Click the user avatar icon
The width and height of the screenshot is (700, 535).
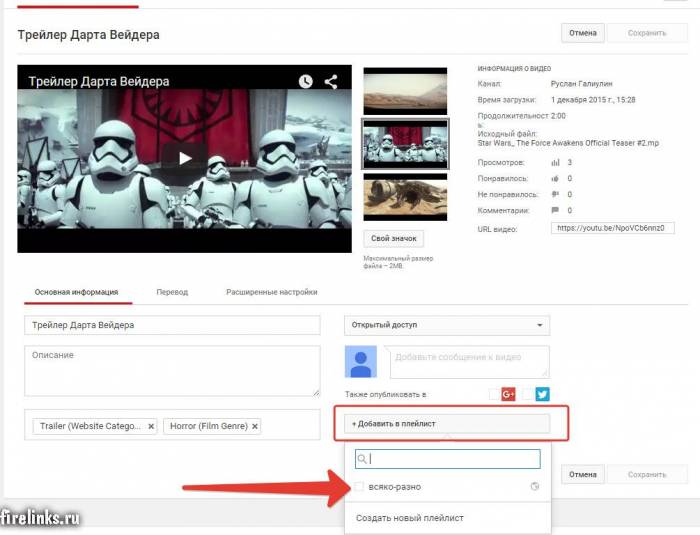coord(360,362)
